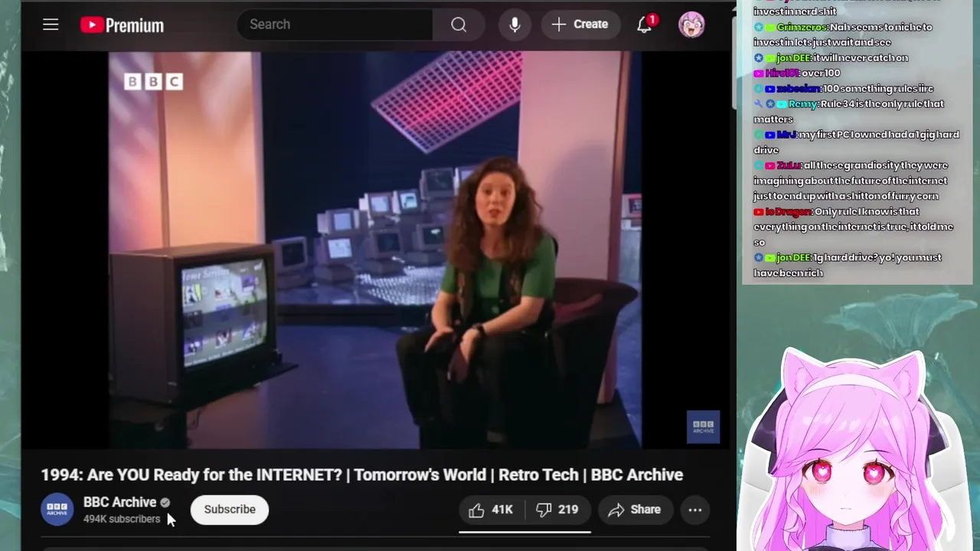
Task: Open the BBC Archive channel name link
Action: 119,502
